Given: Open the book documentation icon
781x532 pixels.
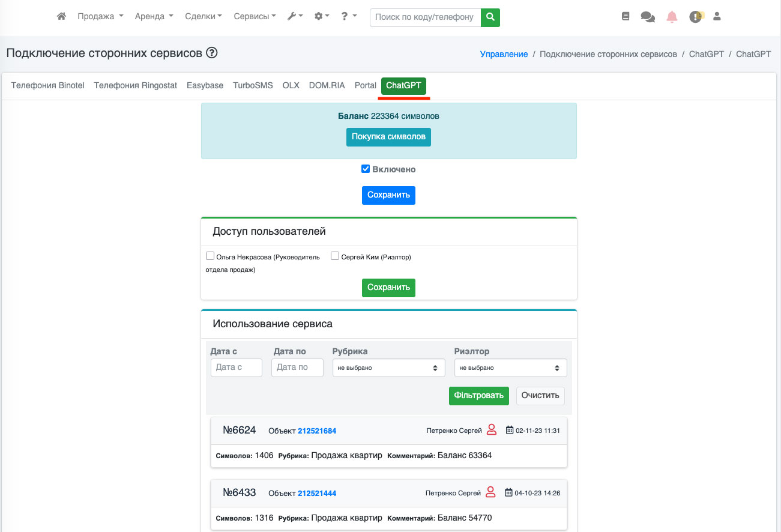Looking at the screenshot, I should click(626, 17).
